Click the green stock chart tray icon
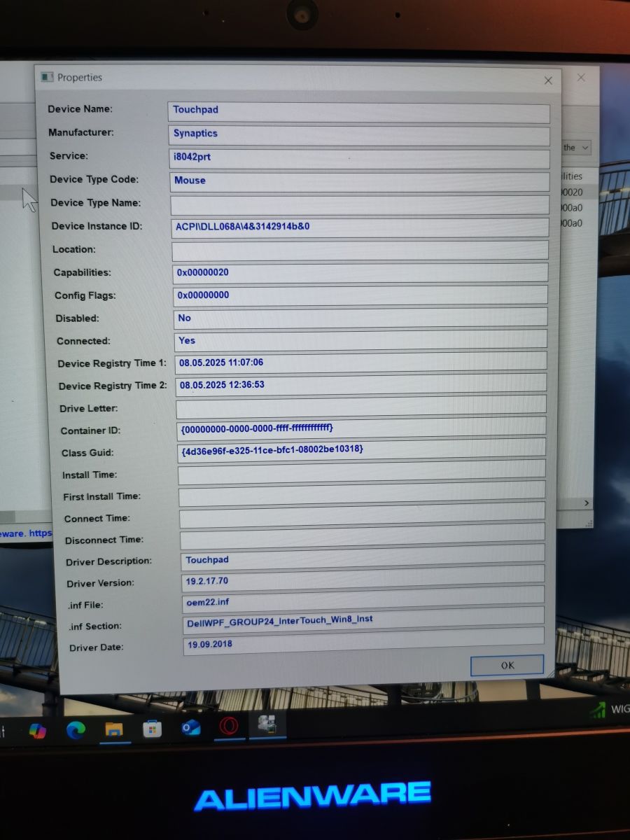The image size is (630, 840). (597, 710)
